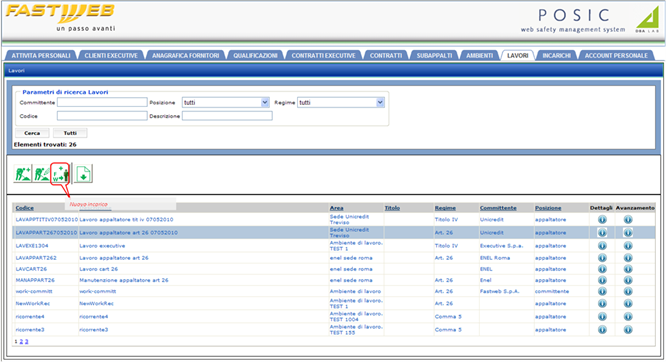Click the new work icon with plus sign
Viewport: 666px width, 362px height.
point(23,174)
